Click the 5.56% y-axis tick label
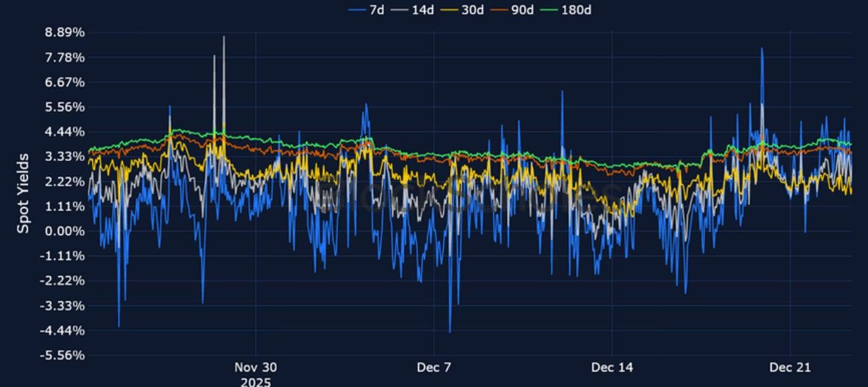Image resolution: width=868 pixels, height=387 pixels. pyautogui.click(x=65, y=107)
